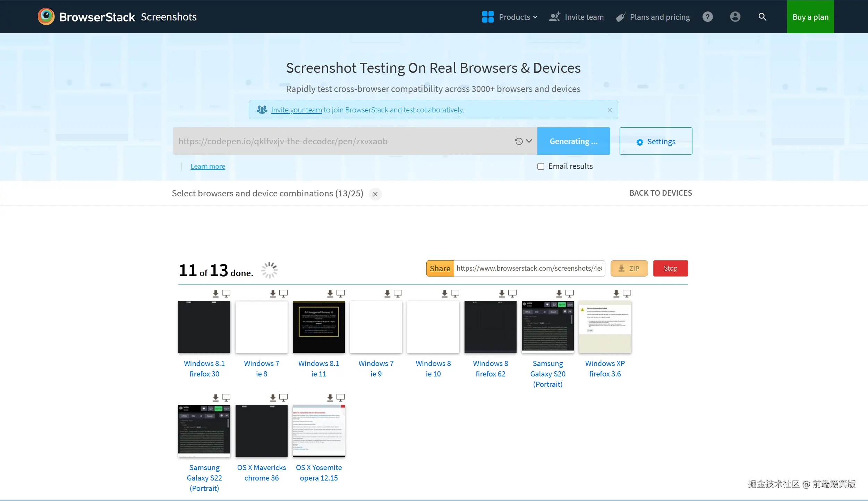
Task: Download the OS X Yosemite opera screenshot
Action: [330, 398]
